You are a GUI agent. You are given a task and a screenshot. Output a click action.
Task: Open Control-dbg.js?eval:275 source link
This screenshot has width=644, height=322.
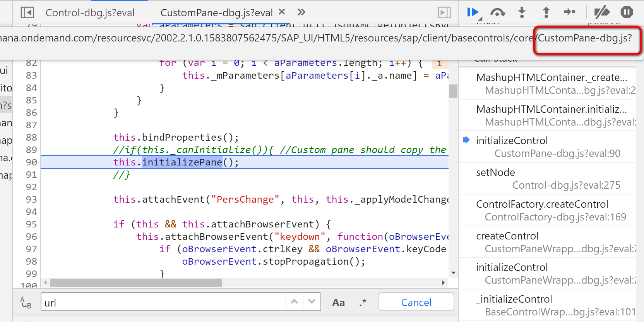[566, 185]
